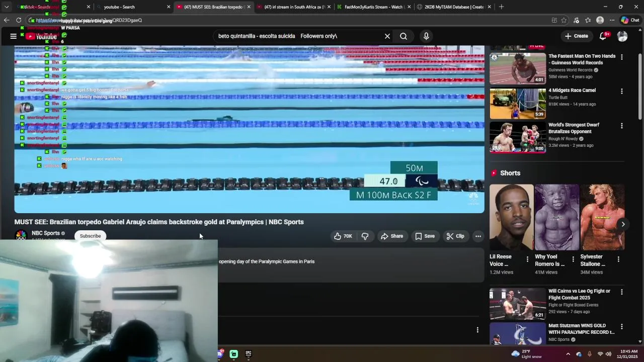Open Will Cairns vs Lee Og fight title
644x362 pixels.
[579, 294]
